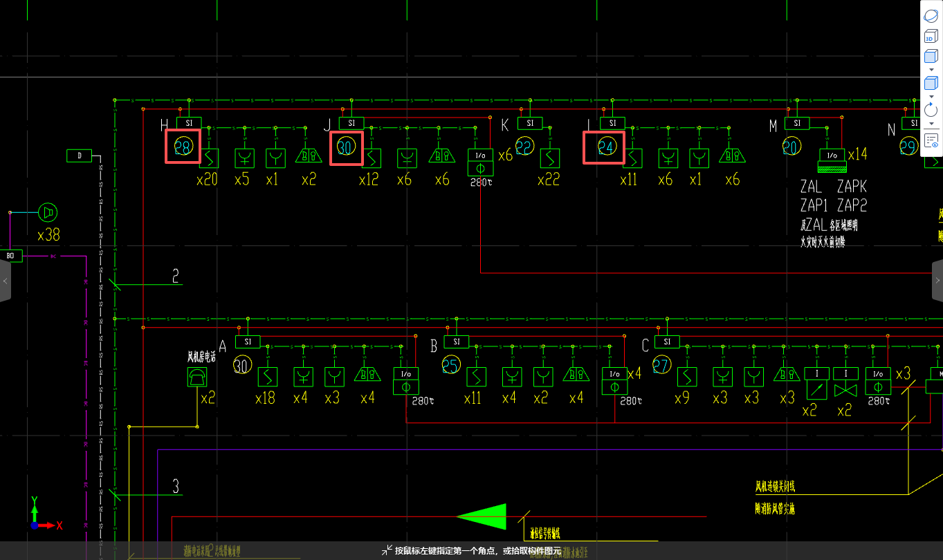Select circled number 22 near K
Screen dimensions: 943x560
point(524,147)
